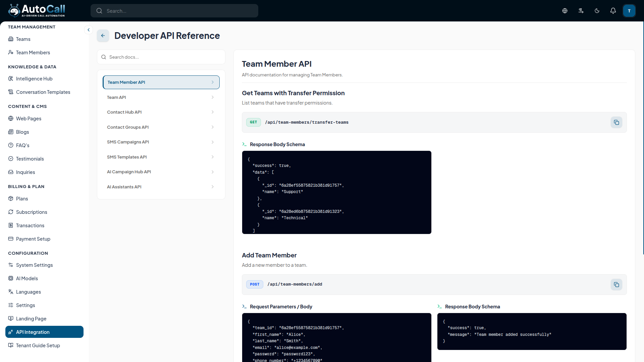This screenshot has height=362, width=644.
Task: Click the /api/team-members/transfer-teams path text
Action: pos(307,122)
